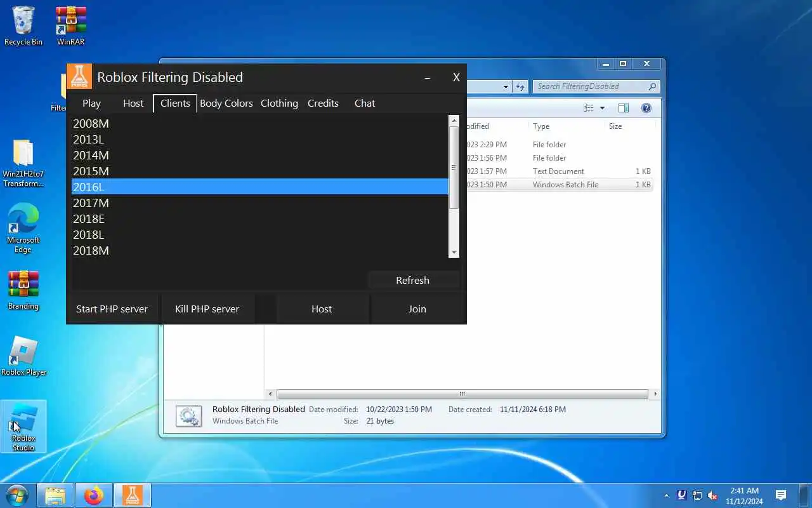Image resolution: width=812 pixels, height=508 pixels.
Task: Click Explorer horizontal scroll right arrow
Action: (655, 394)
